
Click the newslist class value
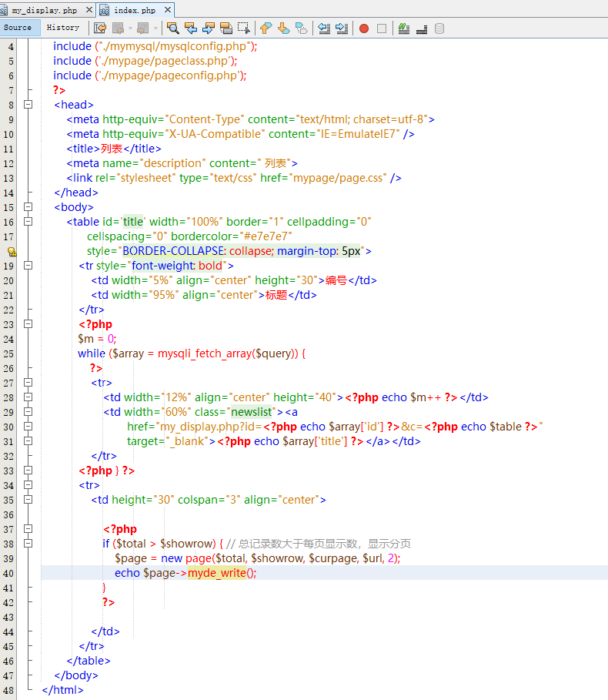click(252, 412)
